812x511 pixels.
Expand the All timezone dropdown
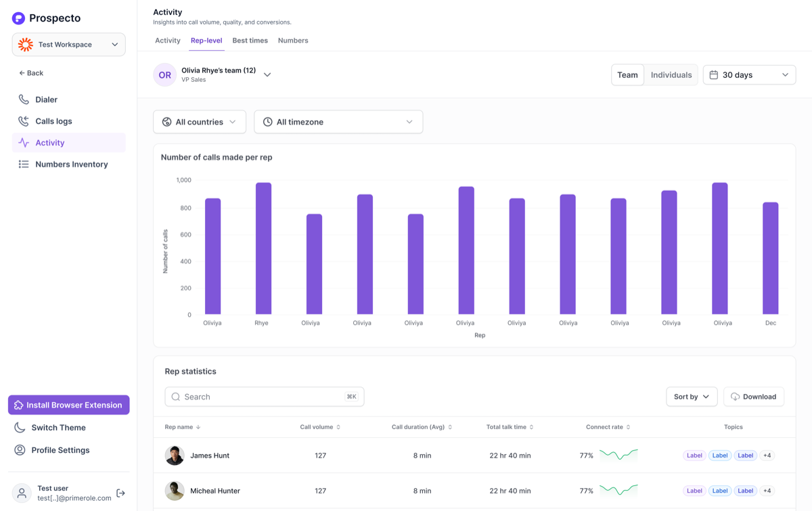tap(338, 122)
